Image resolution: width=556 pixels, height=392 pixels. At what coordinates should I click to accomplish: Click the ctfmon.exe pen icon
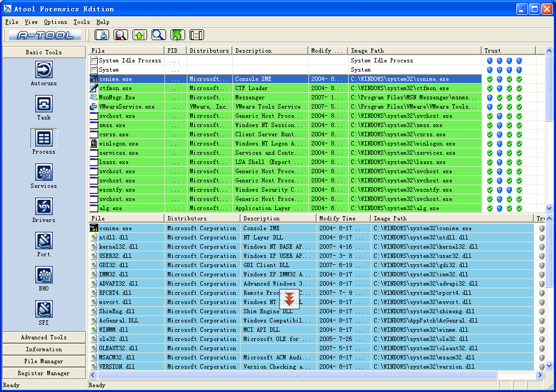pyautogui.click(x=94, y=88)
